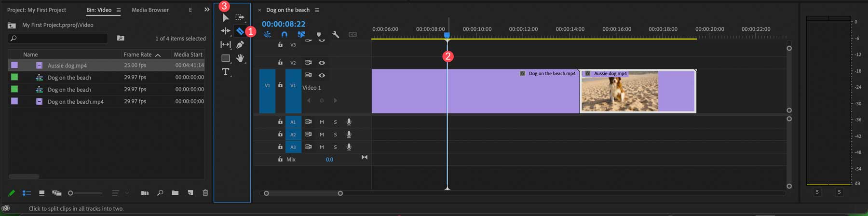Toggle V2 track output eye
Image resolution: width=868 pixels, height=216 pixels.
click(322, 63)
